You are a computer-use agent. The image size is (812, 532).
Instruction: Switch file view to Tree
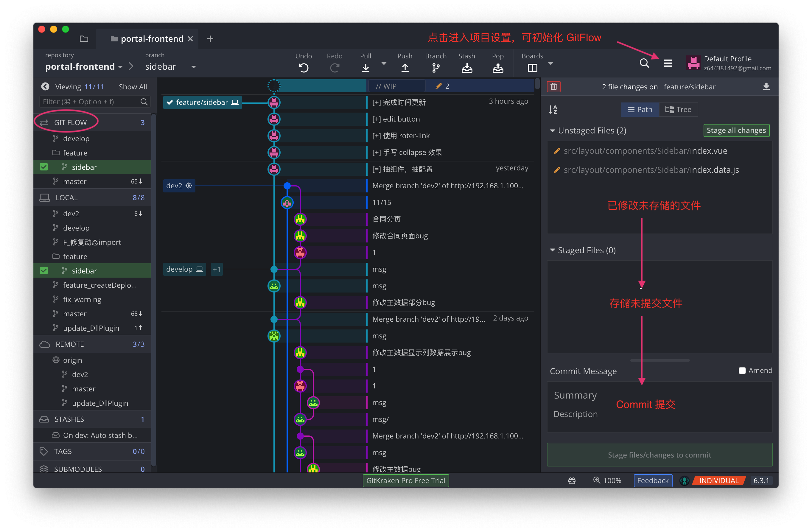678,110
